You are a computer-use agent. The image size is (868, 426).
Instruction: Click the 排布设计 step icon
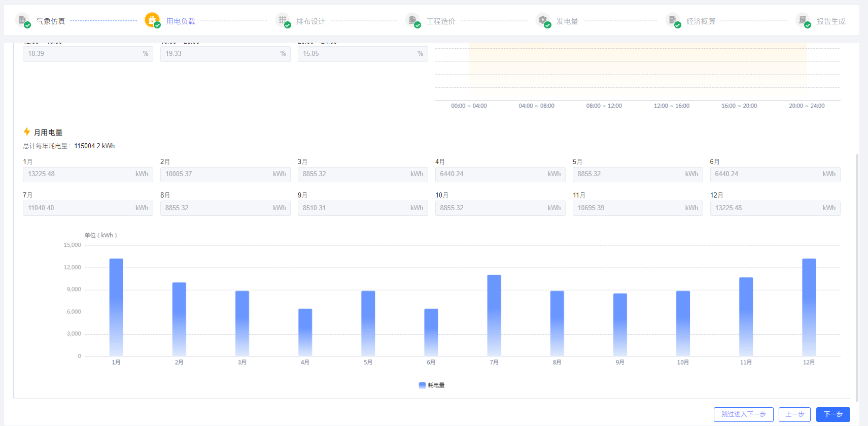point(283,21)
